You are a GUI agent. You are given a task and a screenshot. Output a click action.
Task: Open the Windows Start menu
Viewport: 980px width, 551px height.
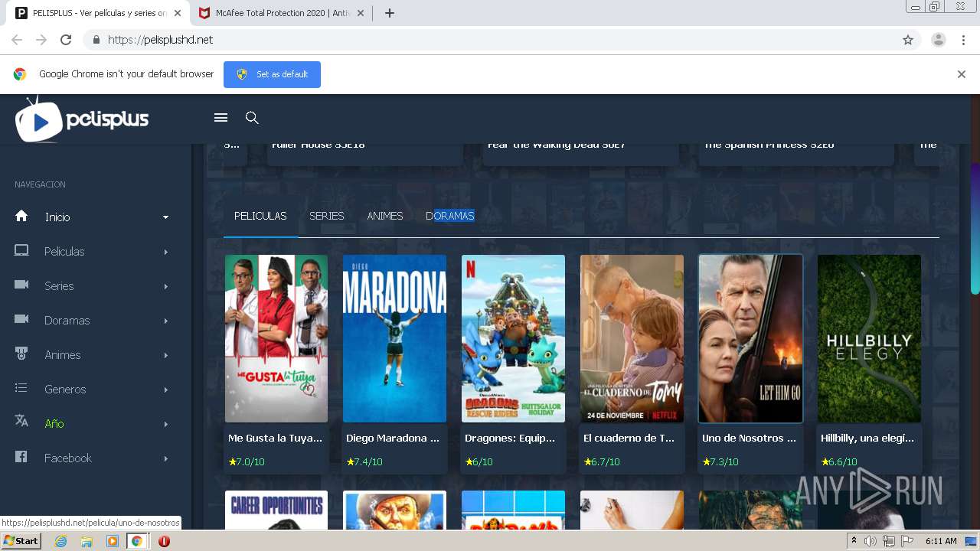coord(21,541)
